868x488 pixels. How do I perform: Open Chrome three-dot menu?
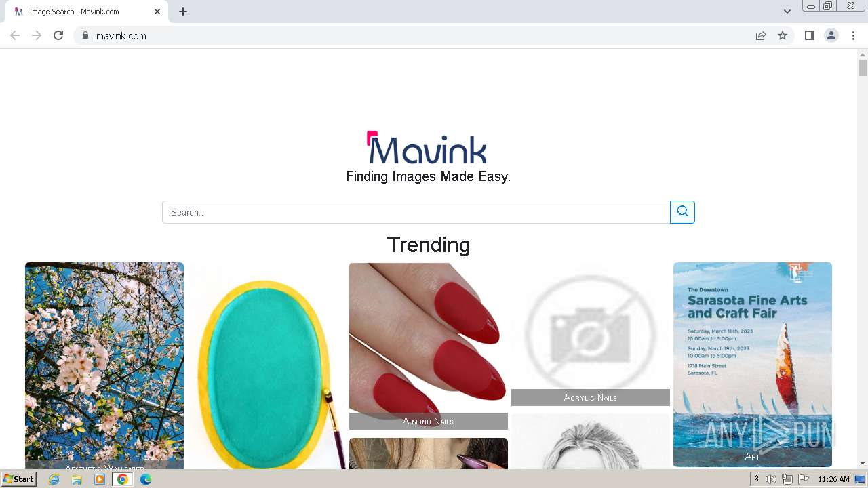point(854,35)
